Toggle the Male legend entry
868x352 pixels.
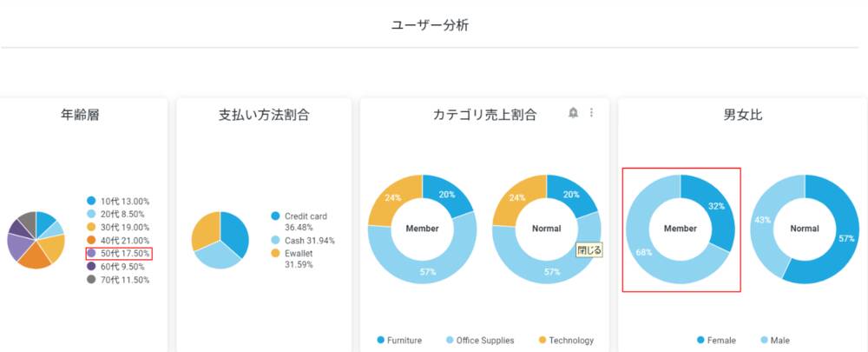click(775, 340)
